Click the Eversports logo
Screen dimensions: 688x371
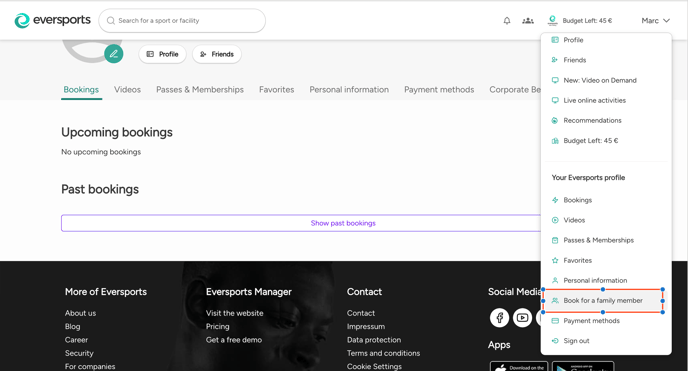point(53,20)
